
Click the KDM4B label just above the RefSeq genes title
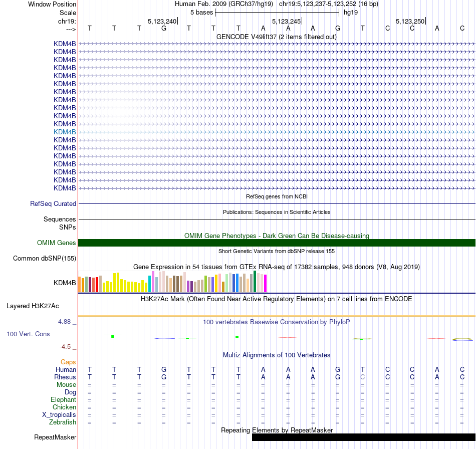pos(65,188)
